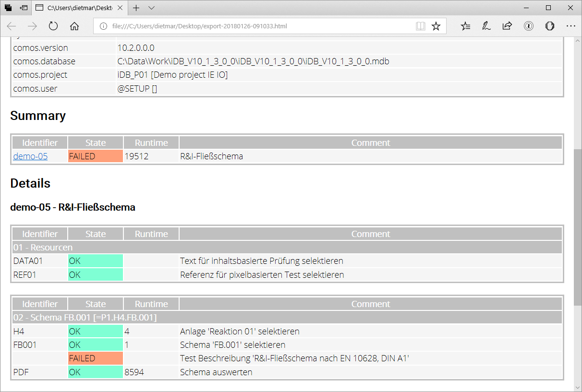Open Reading view from address bar
The height and width of the screenshot is (392, 582).
(421, 26)
